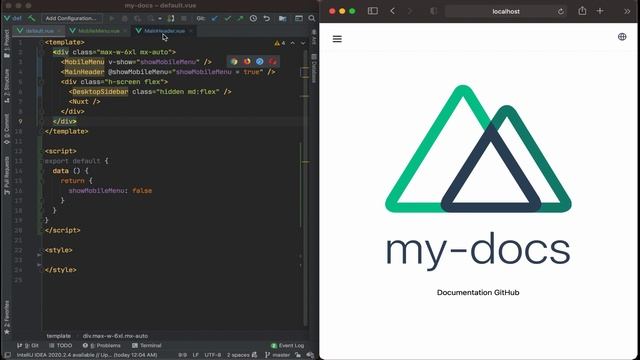Open the GitHub link

(507, 292)
